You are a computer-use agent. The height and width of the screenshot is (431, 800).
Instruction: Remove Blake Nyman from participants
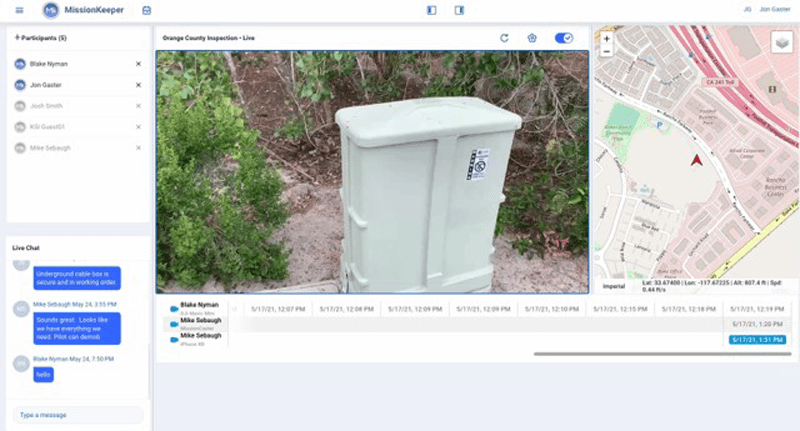[138, 64]
